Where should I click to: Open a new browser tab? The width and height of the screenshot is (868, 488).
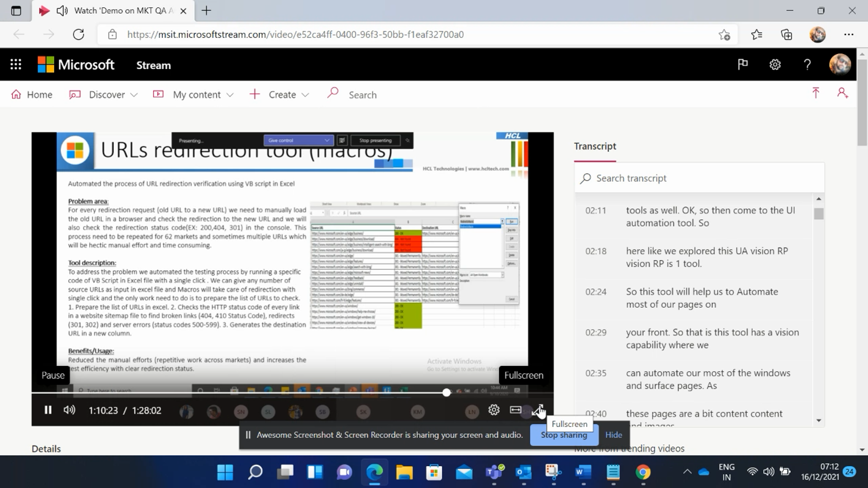[x=206, y=10]
